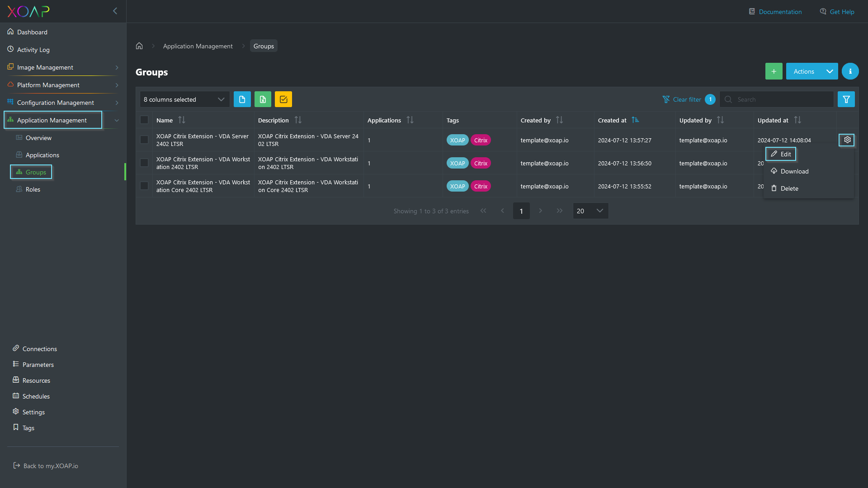This screenshot has width=868, height=488.
Task: Click Get Help link
Action: pyautogui.click(x=837, y=12)
